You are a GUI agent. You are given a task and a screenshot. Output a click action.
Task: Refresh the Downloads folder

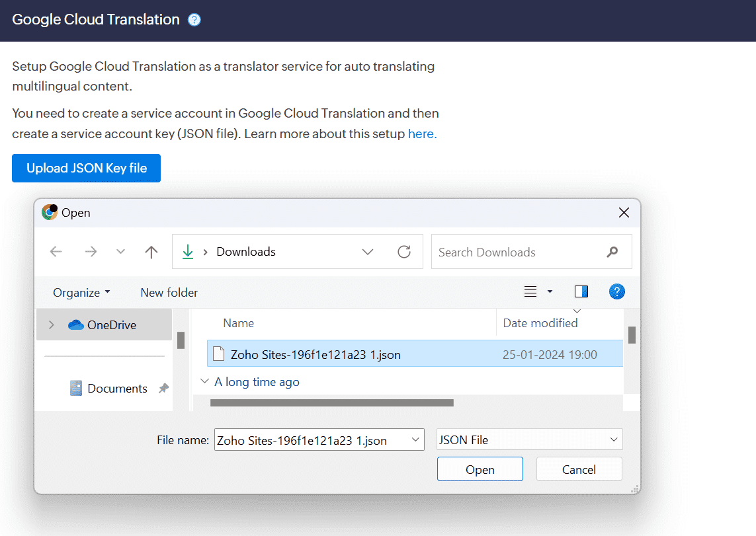click(x=404, y=251)
